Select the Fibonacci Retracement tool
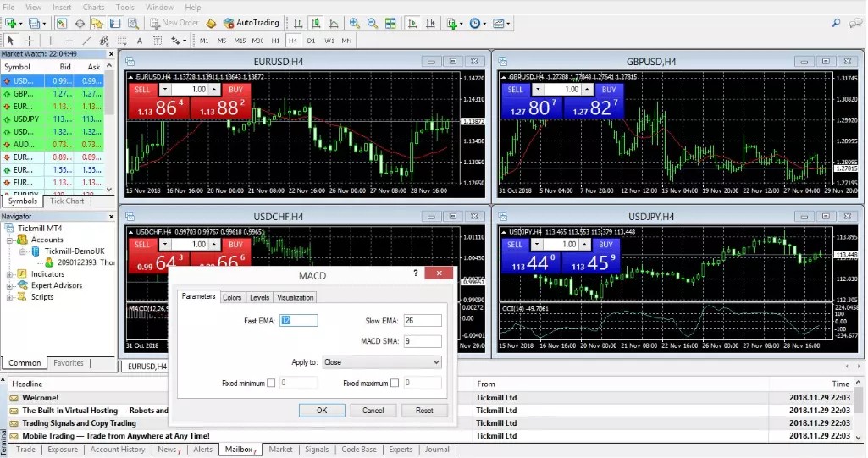Viewport: 868px width, 458px height. [x=122, y=41]
